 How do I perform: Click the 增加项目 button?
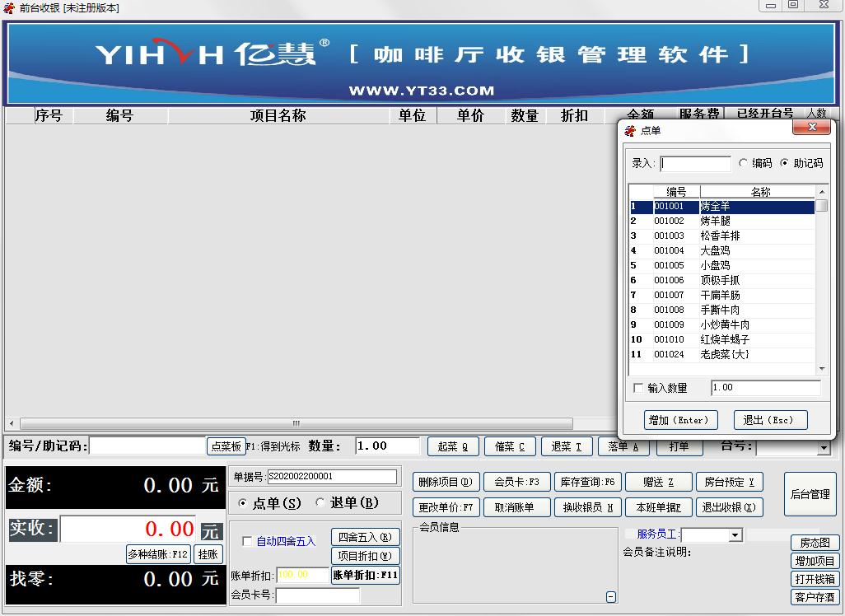pyautogui.click(x=815, y=561)
